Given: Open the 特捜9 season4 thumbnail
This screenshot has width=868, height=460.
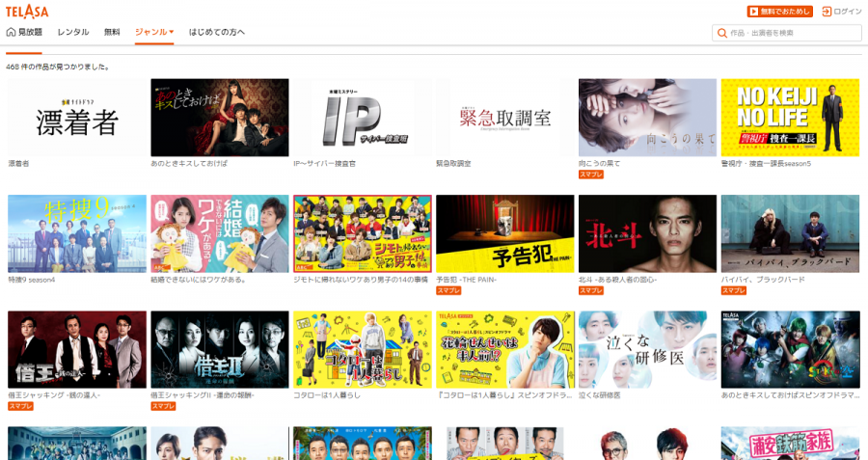Looking at the screenshot, I should click(x=77, y=233).
